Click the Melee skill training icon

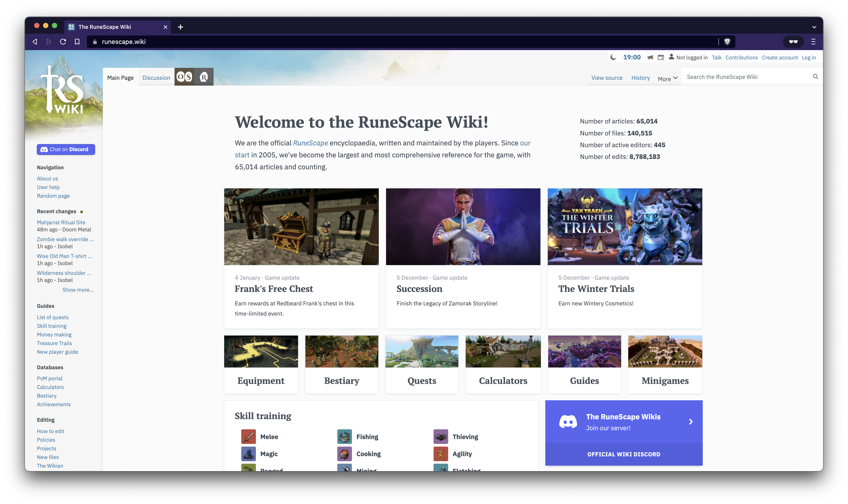[248, 436]
